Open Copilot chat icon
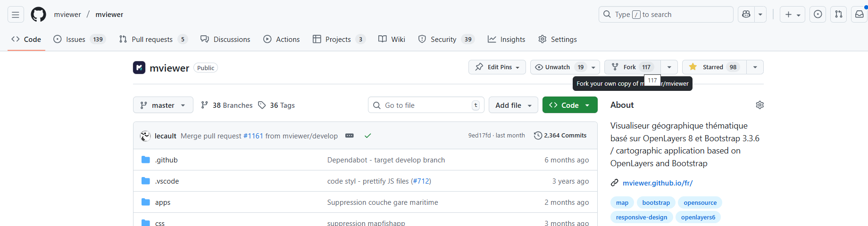 (x=746, y=15)
